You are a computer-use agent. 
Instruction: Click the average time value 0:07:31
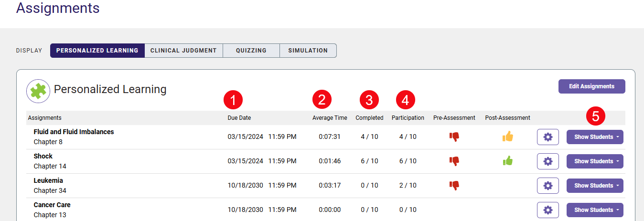click(x=330, y=137)
